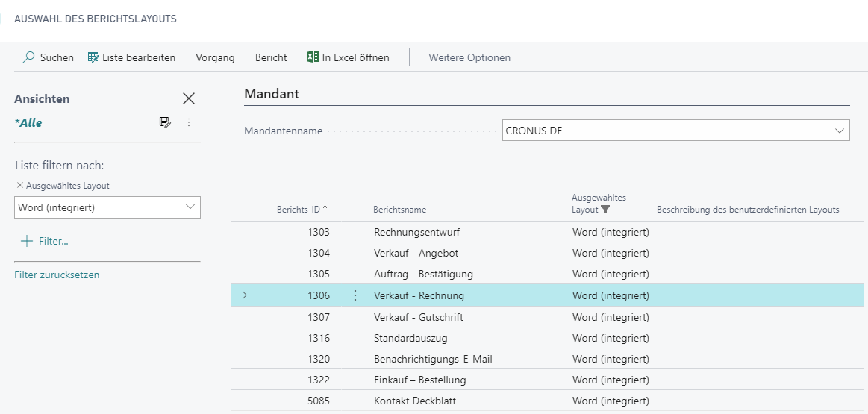
Task: Open Weitere Optionen
Action: pos(469,57)
